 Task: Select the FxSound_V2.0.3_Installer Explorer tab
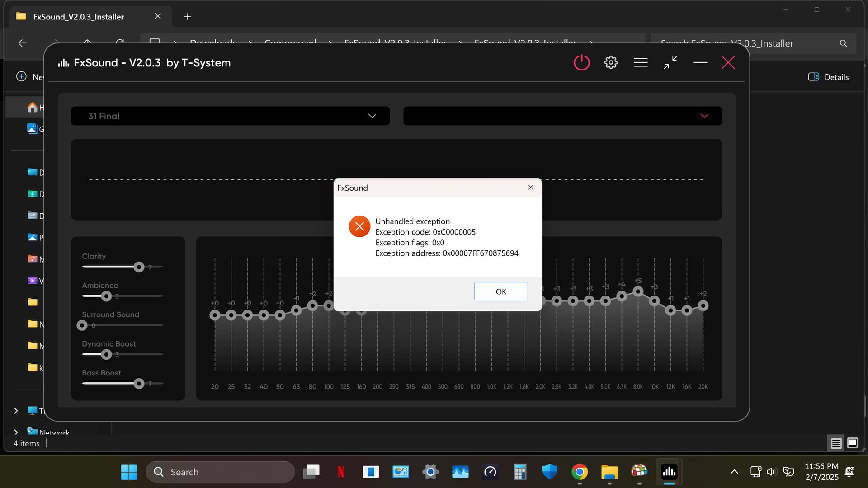[x=90, y=17]
